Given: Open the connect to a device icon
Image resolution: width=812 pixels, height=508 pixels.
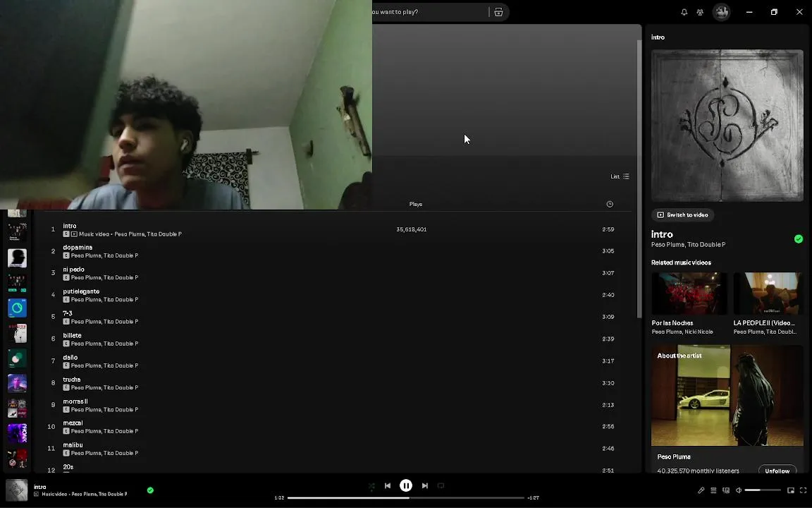Looking at the screenshot, I should 726,490.
